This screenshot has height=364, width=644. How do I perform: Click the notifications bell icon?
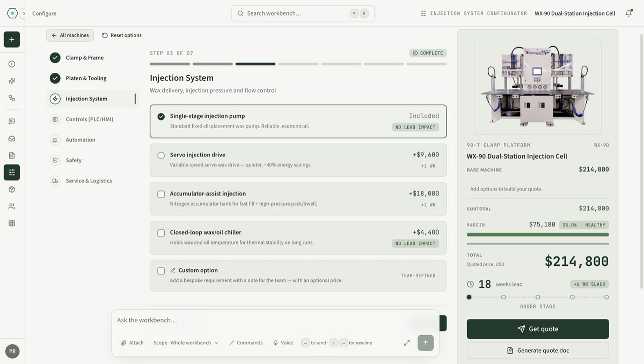pos(628,13)
